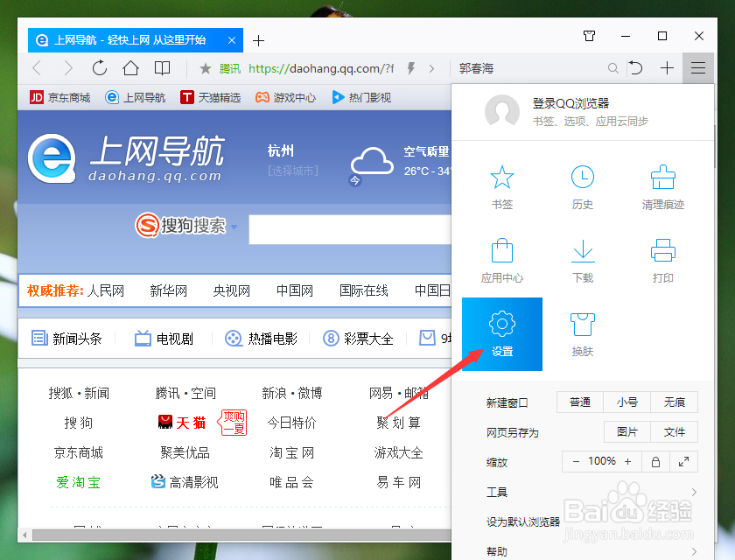The width and height of the screenshot is (735, 560).
Task: Click 登录QQ浏览器 login text
Action: tap(570, 103)
